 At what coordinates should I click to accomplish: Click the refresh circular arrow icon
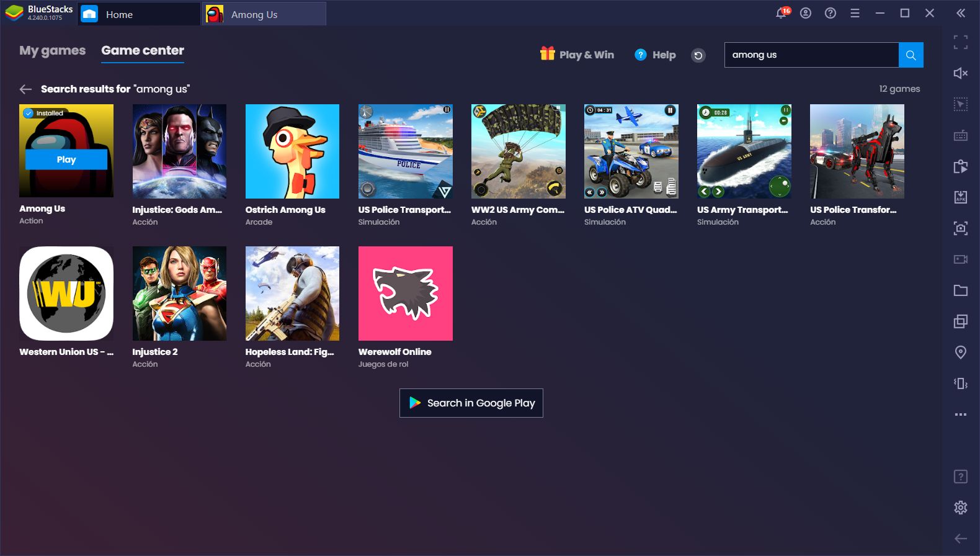click(698, 56)
